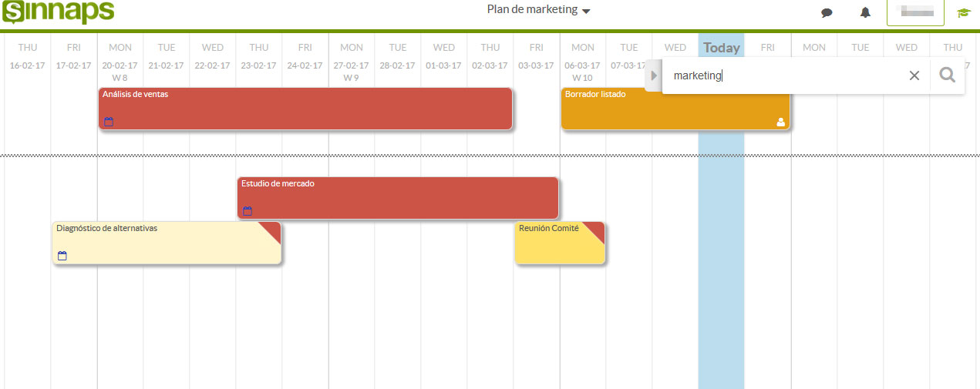Viewport: 980px width, 389px height.
Task: Click calendar icon on Diagnóstico de alternativas
Action: click(x=62, y=256)
